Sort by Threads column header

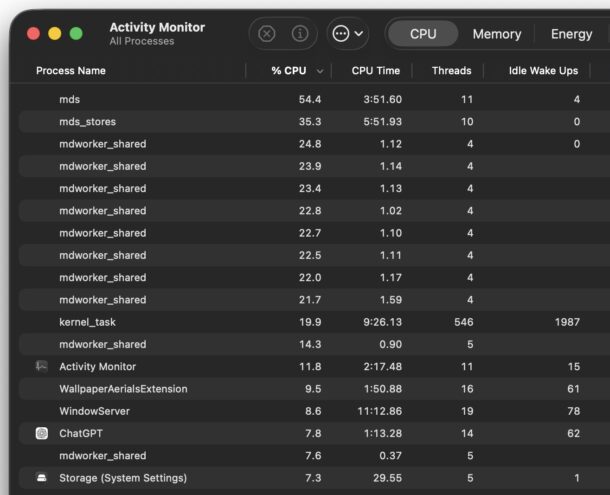tap(451, 71)
